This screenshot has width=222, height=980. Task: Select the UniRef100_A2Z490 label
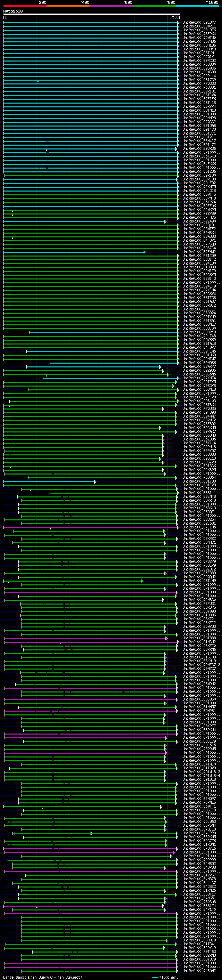point(199,221)
